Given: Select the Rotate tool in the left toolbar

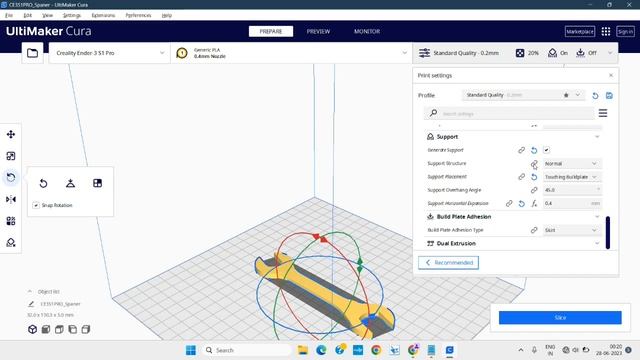Looking at the screenshot, I should click(11, 178).
